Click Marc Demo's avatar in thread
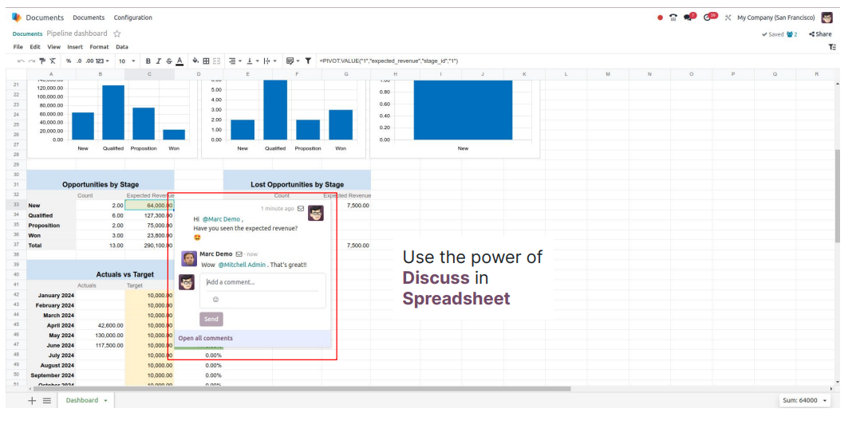Viewport: 868px width, 440px height. (189, 258)
